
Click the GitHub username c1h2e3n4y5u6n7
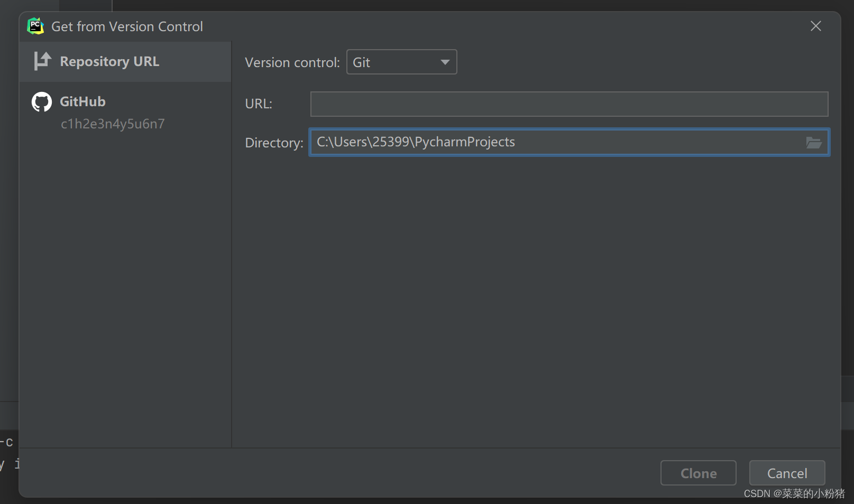coord(113,124)
